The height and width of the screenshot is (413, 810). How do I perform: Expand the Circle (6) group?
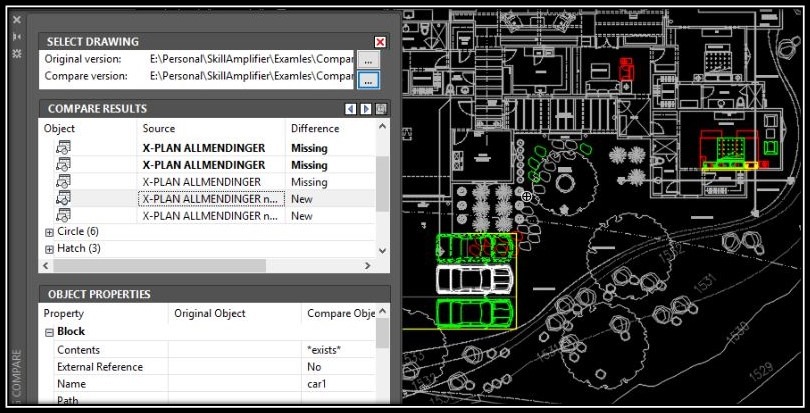point(49,233)
